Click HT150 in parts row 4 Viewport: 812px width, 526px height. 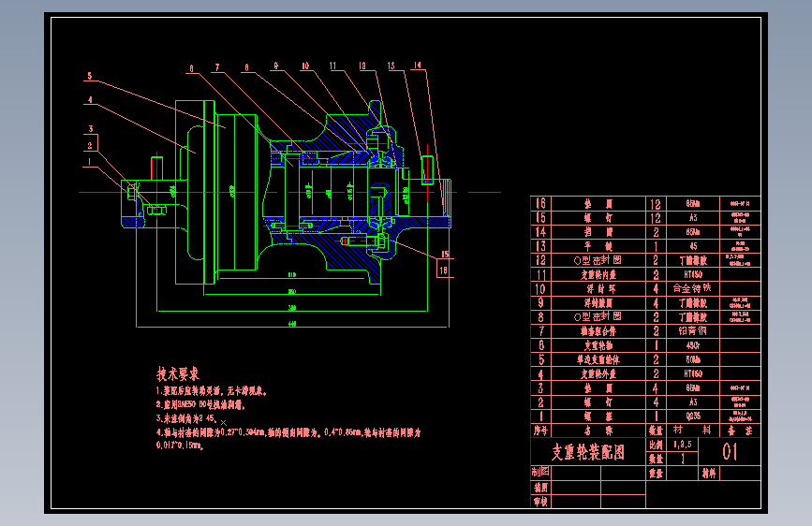pyautogui.click(x=693, y=373)
